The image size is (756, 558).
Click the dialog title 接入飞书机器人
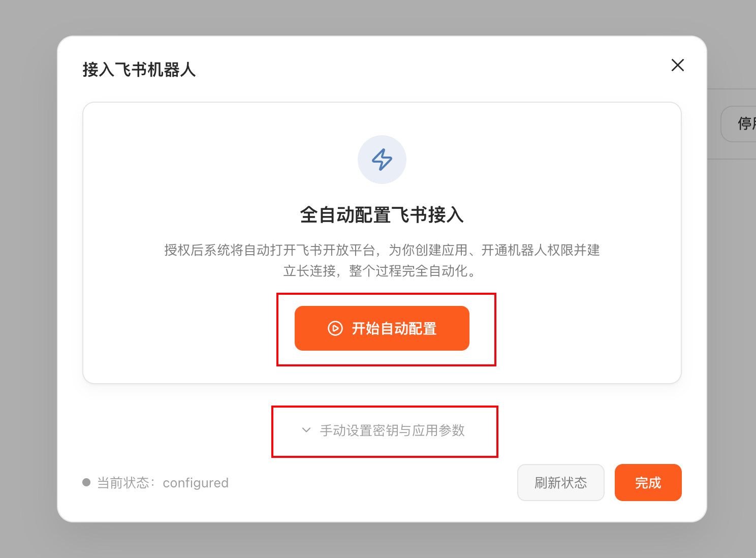coord(139,70)
